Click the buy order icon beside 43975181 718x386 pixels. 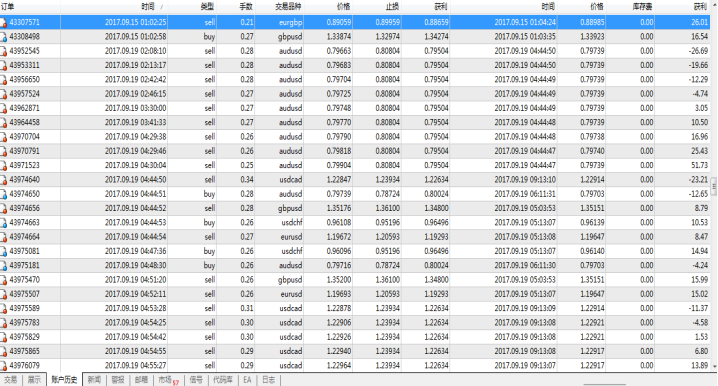(3, 266)
